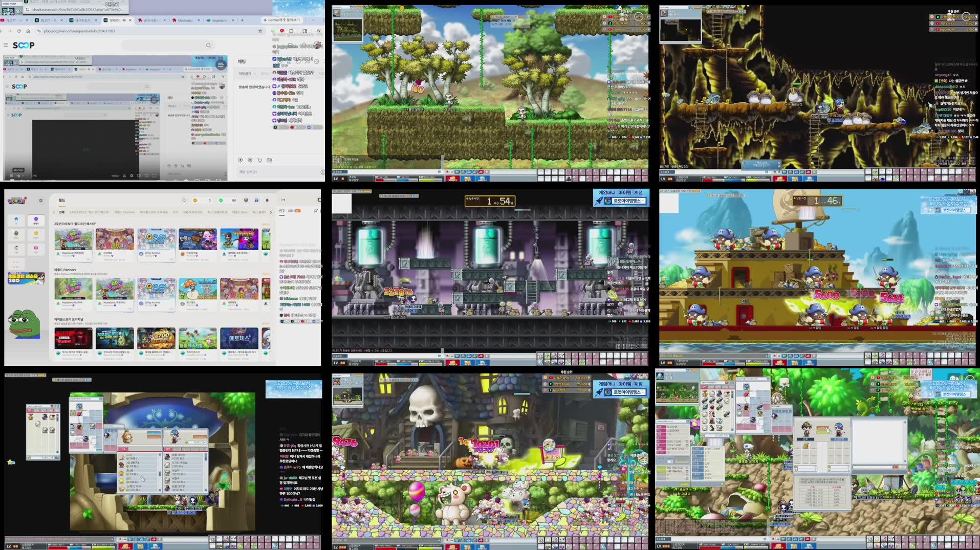Select the Home sidebar icon in Worlds
This screenshot has width=980, height=550.
[16, 221]
